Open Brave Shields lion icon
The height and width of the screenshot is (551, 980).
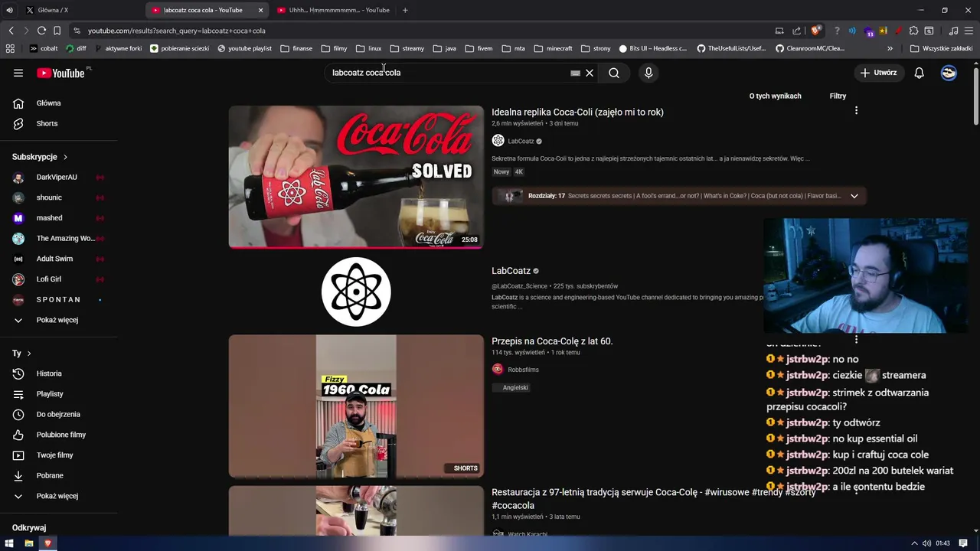(x=815, y=31)
